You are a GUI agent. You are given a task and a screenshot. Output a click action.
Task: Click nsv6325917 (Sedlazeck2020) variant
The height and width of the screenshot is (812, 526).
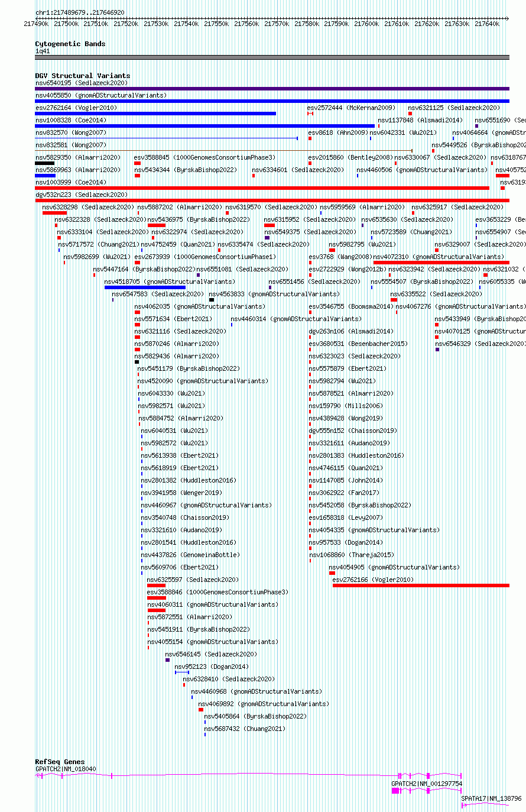pos(413,213)
